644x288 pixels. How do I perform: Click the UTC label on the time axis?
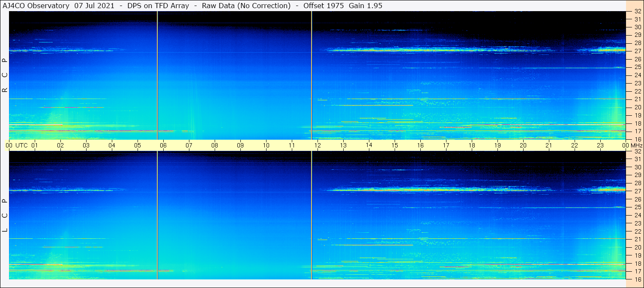(21, 145)
